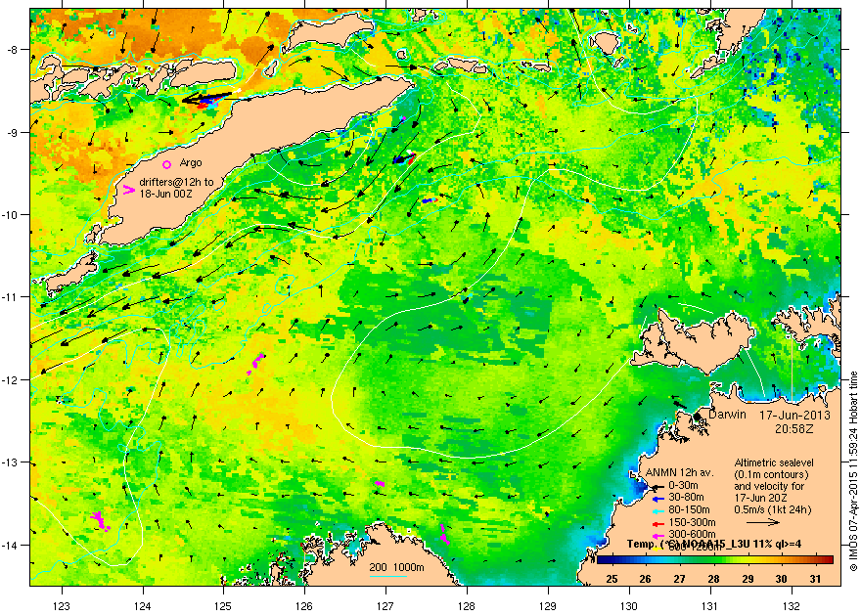Image resolution: width=861 pixels, height=616 pixels.
Task: Click the IMOS copyright timestamp text
Action: 853,471
